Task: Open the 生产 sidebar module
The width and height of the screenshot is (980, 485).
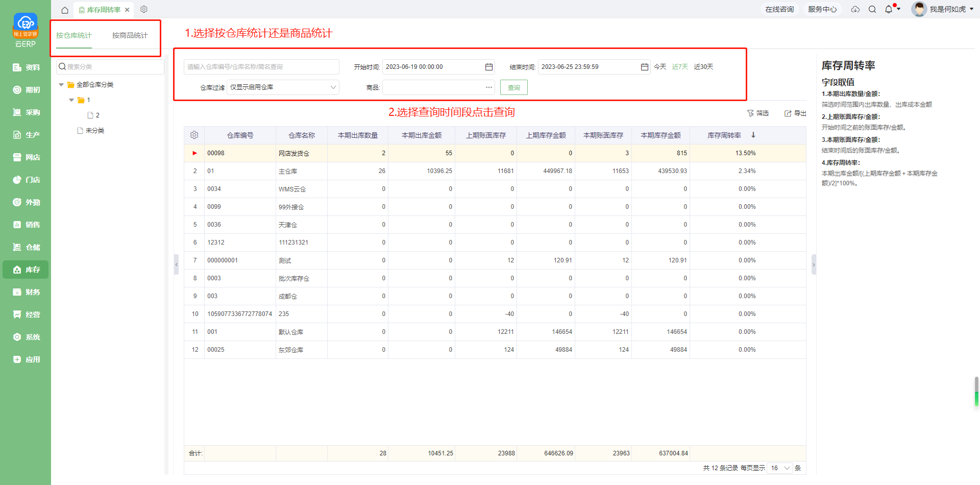Action: click(26, 135)
